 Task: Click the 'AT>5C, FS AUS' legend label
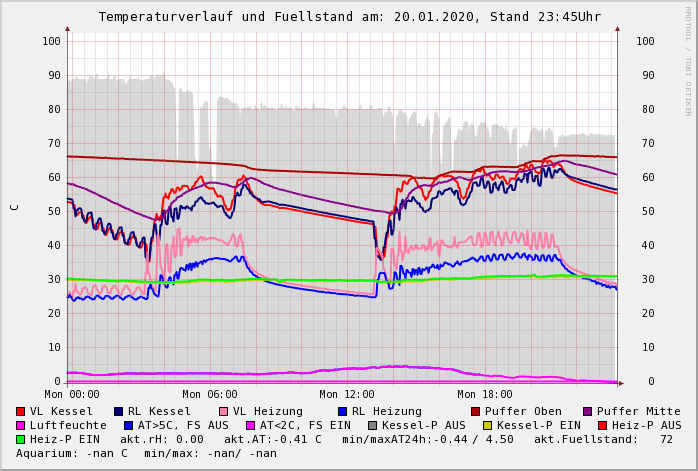(x=183, y=425)
